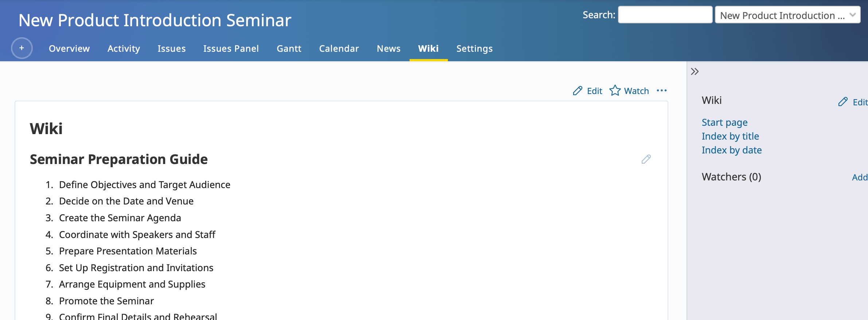Open the Issues Panel tab
Screen dimensions: 868x320
click(231, 48)
